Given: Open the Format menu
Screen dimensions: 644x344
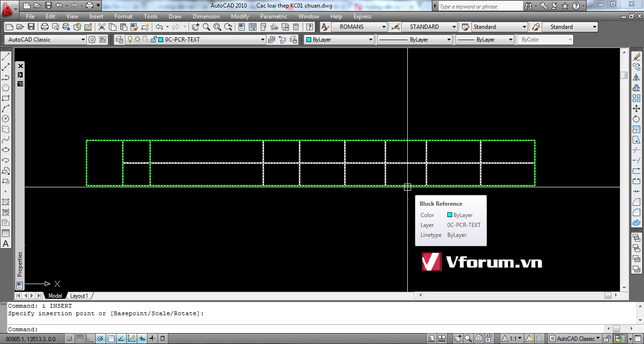Looking at the screenshot, I should (124, 17).
